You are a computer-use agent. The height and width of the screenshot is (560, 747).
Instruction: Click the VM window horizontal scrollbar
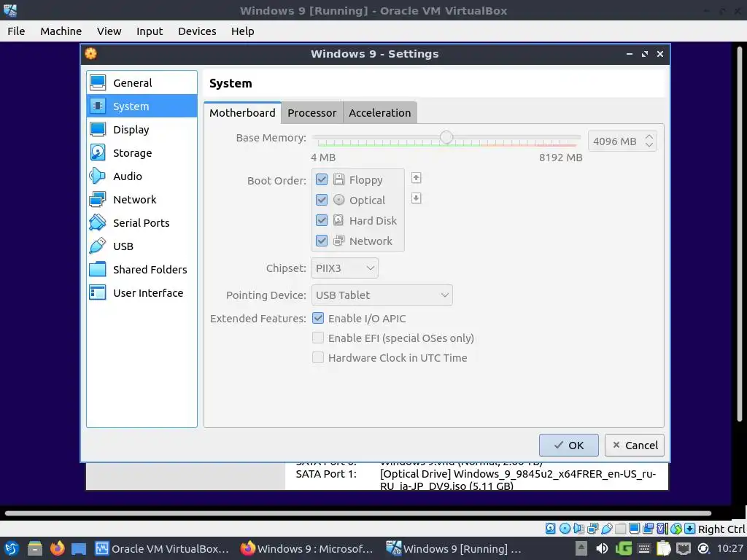(x=358, y=513)
